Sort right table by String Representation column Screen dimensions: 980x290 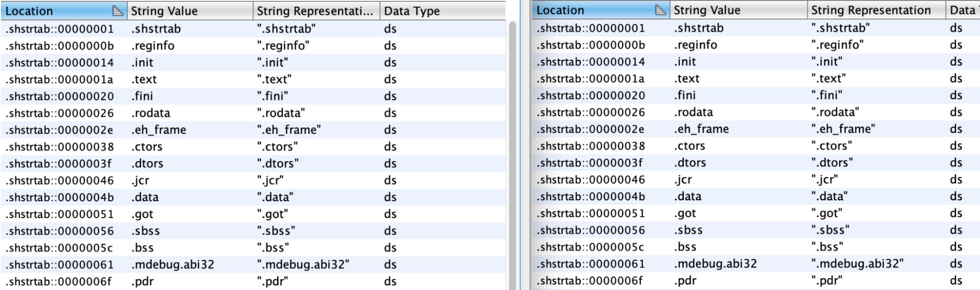(870, 10)
